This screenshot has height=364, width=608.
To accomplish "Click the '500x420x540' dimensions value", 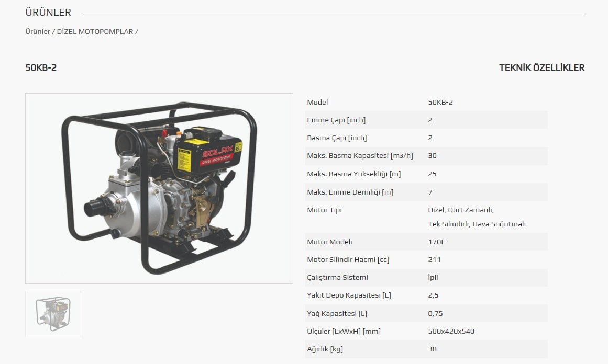I will 451,331.
